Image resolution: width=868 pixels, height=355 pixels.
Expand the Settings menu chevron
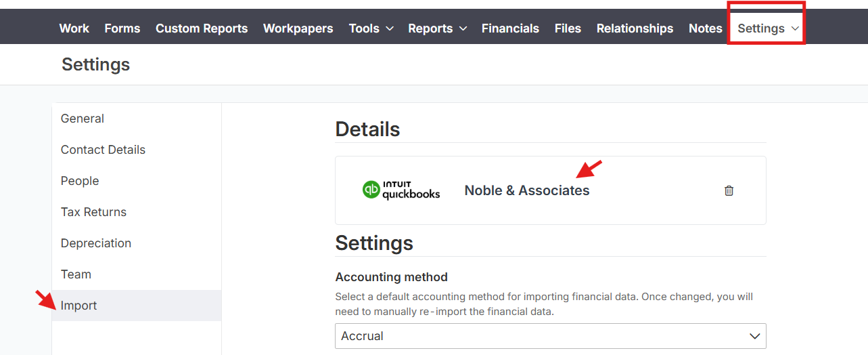click(795, 28)
